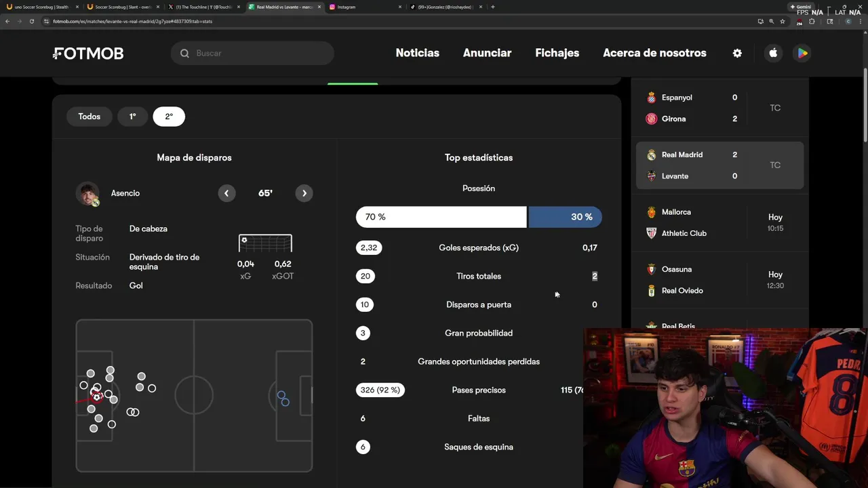Click Asencio's player avatar
The image size is (868, 488).
click(x=87, y=194)
